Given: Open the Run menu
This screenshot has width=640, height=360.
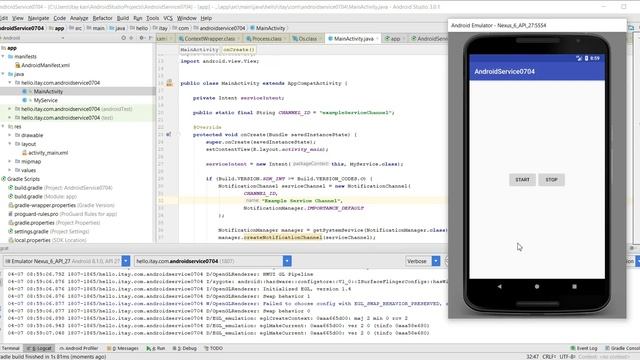Looking at the screenshot, I should pos(138,18).
